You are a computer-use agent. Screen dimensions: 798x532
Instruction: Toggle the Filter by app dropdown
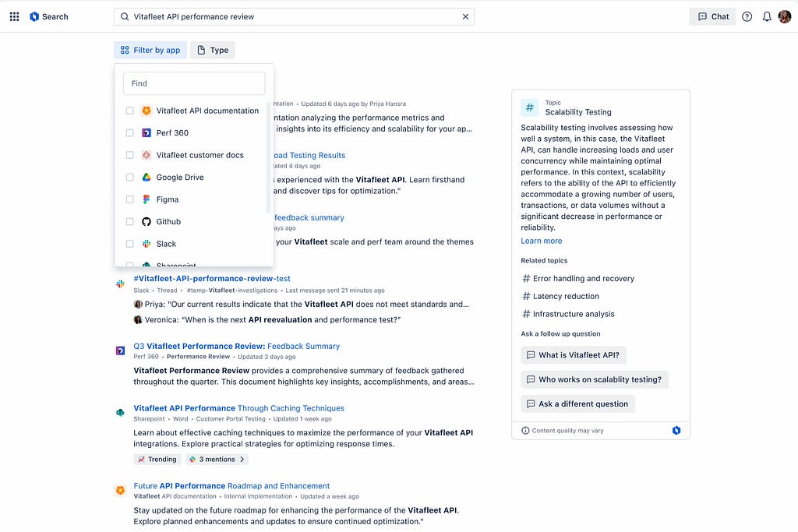[150, 50]
